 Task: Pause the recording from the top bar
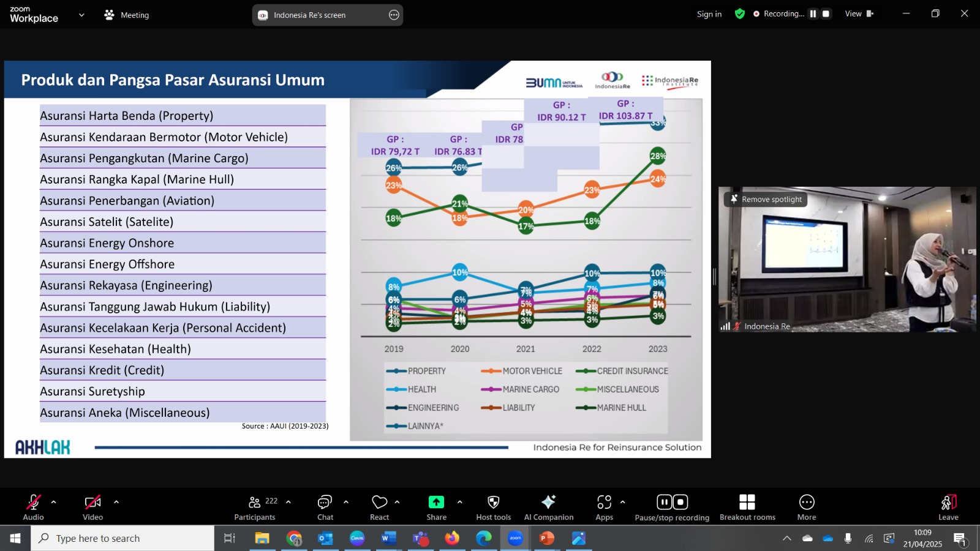pyautogui.click(x=813, y=13)
